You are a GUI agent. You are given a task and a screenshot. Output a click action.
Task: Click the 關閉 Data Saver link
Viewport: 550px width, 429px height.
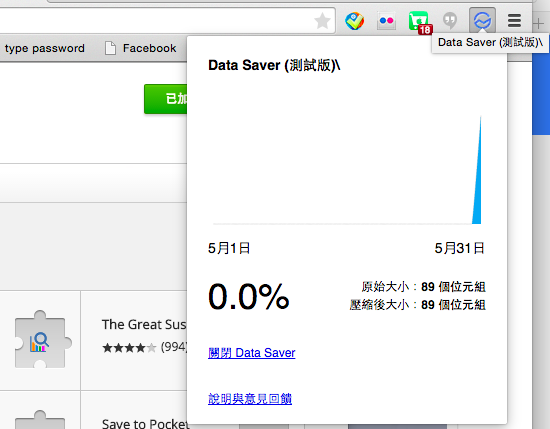pos(251,353)
